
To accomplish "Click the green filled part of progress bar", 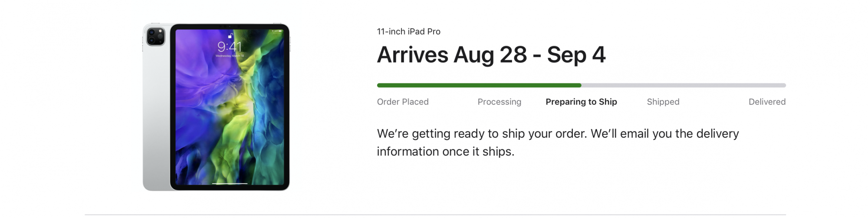I will pos(479,85).
